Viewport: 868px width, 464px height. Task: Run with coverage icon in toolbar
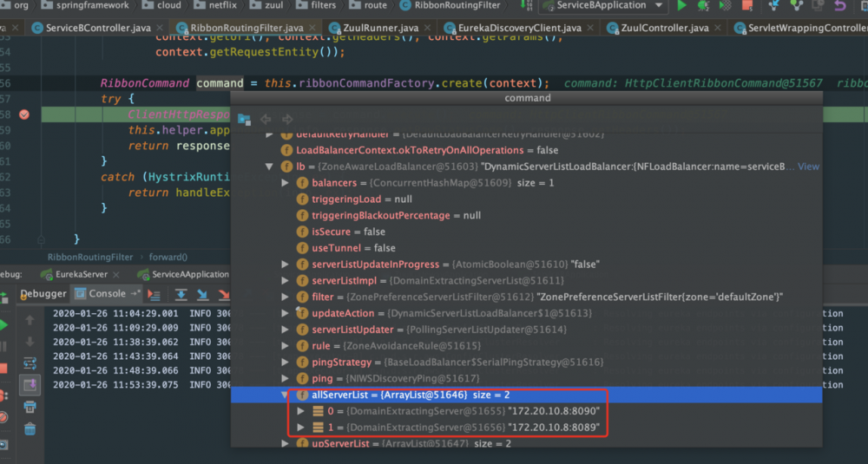click(x=725, y=5)
